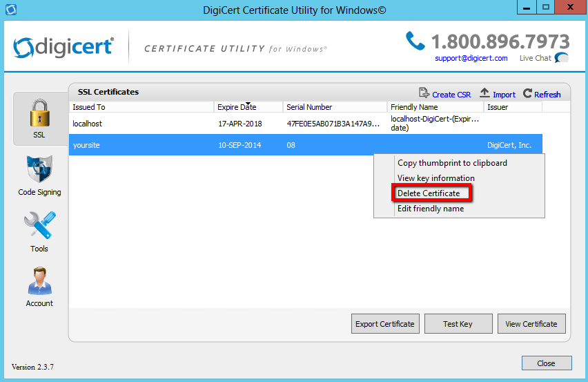This screenshot has height=382, width=588.
Task: Click the View Certificate button
Action: click(531, 324)
